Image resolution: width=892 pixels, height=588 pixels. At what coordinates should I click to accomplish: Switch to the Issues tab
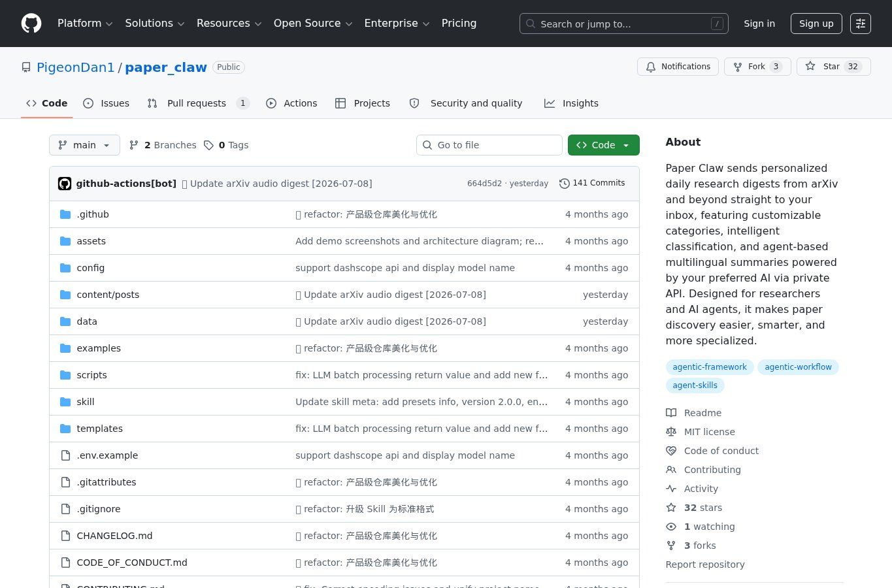tap(107, 103)
